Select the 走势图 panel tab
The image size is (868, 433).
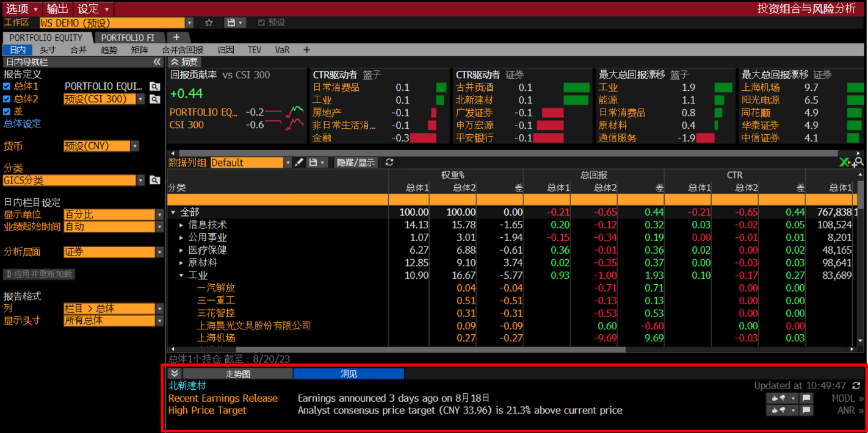(x=238, y=373)
